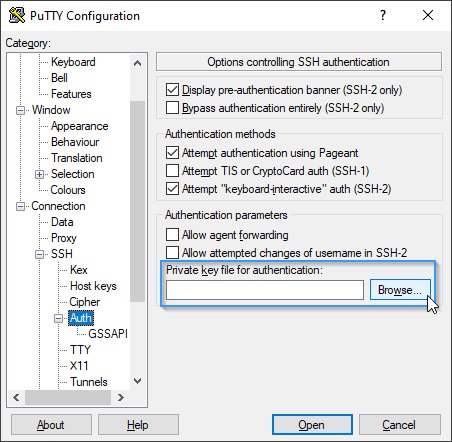
Task: Select Kex under SSH
Action: pyautogui.click(x=79, y=270)
